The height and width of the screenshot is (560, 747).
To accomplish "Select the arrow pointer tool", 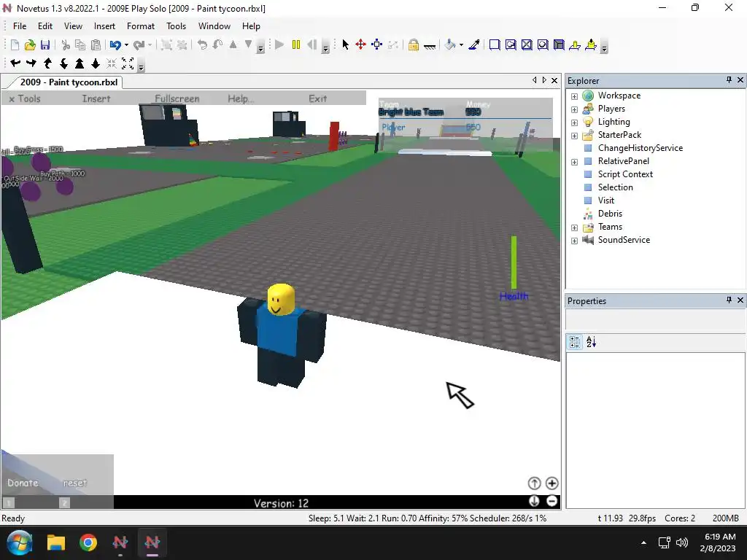I will coord(345,44).
